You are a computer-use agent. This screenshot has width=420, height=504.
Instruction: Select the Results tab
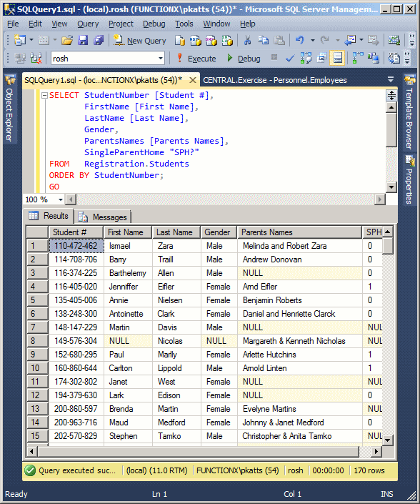point(49,216)
